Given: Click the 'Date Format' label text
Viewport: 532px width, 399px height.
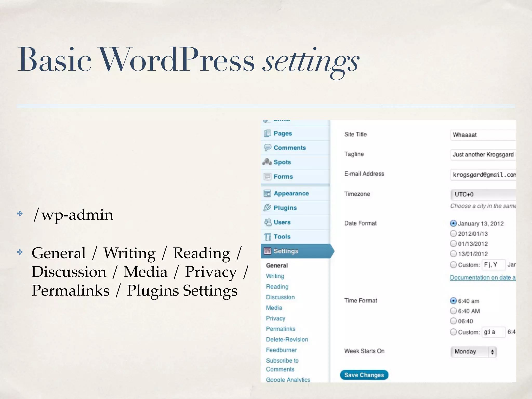Looking at the screenshot, I should (360, 223).
